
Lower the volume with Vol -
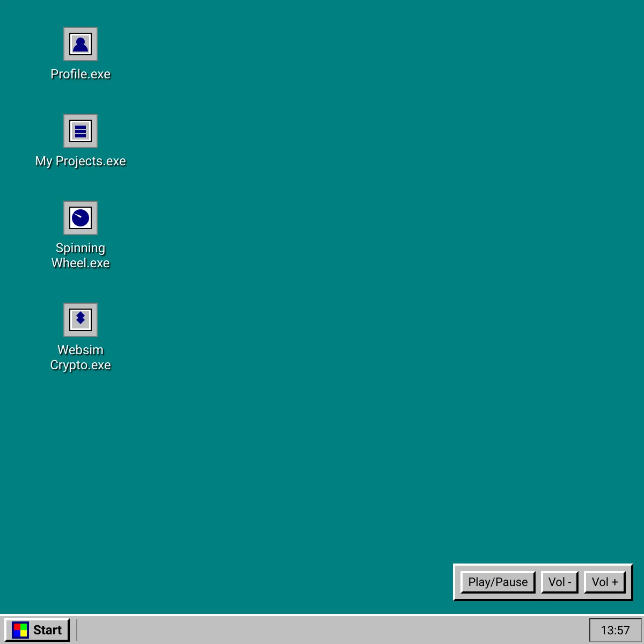[560, 582]
